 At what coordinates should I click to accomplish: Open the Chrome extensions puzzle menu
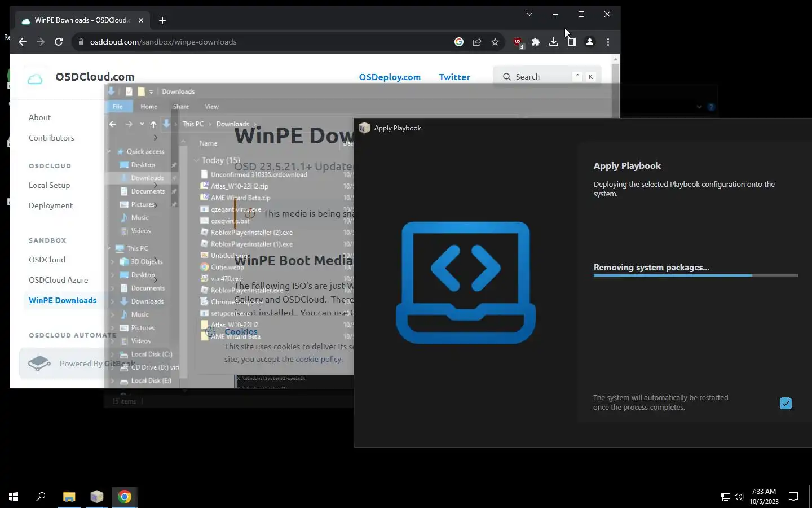[x=536, y=42]
